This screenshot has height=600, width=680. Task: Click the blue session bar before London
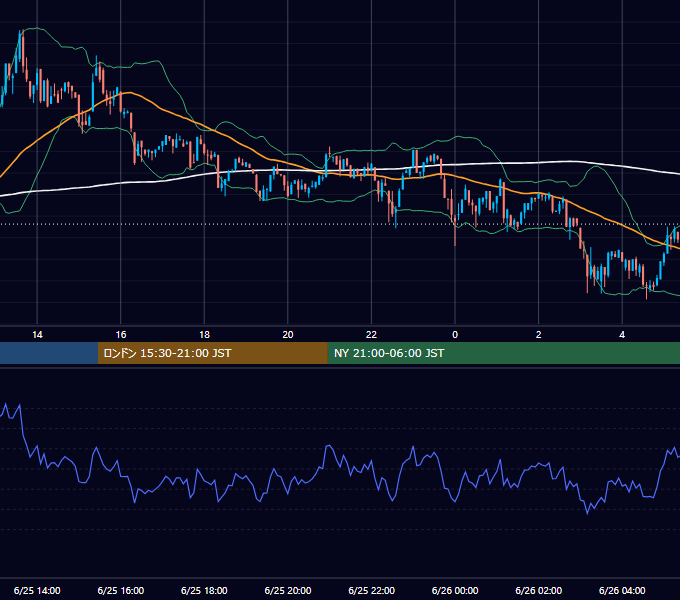49,353
